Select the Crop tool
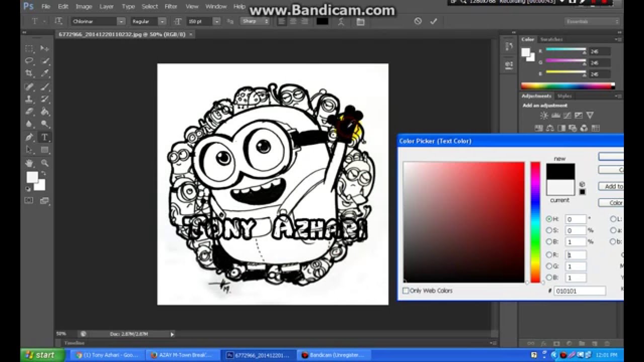The image size is (644, 362). pos(29,73)
